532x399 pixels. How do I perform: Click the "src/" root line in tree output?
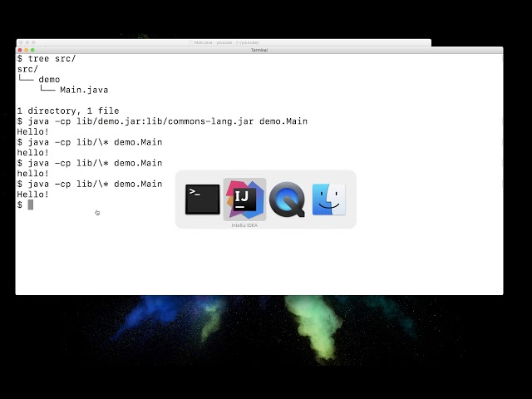pyautogui.click(x=27, y=70)
